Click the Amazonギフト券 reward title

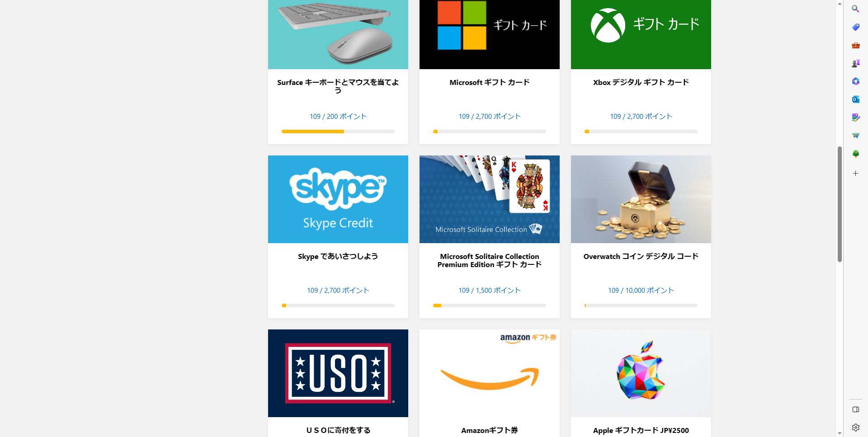tap(489, 430)
